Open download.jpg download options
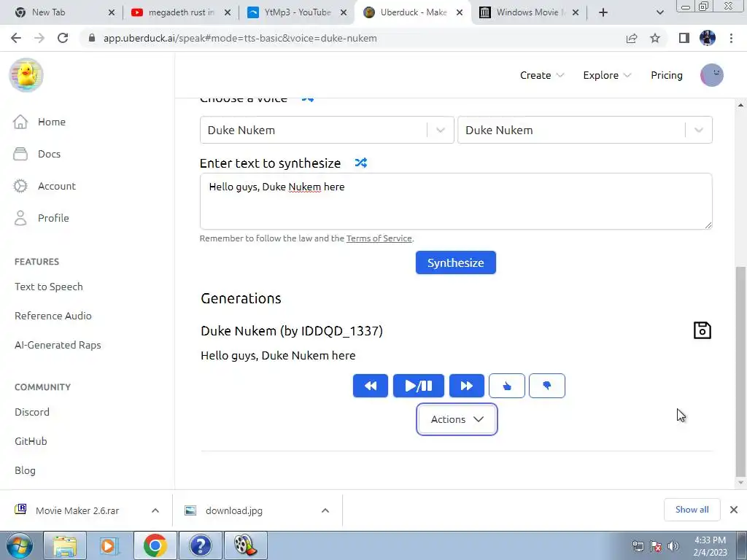 point(325,510)
